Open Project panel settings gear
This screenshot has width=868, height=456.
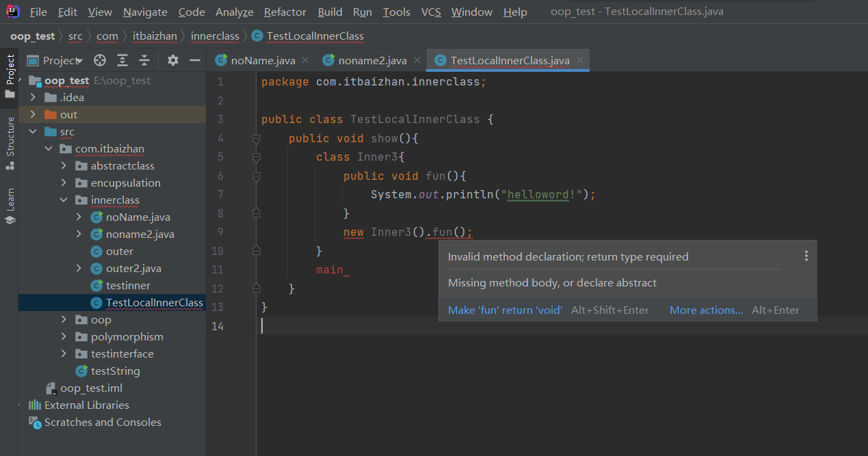(x=173, y=60)
